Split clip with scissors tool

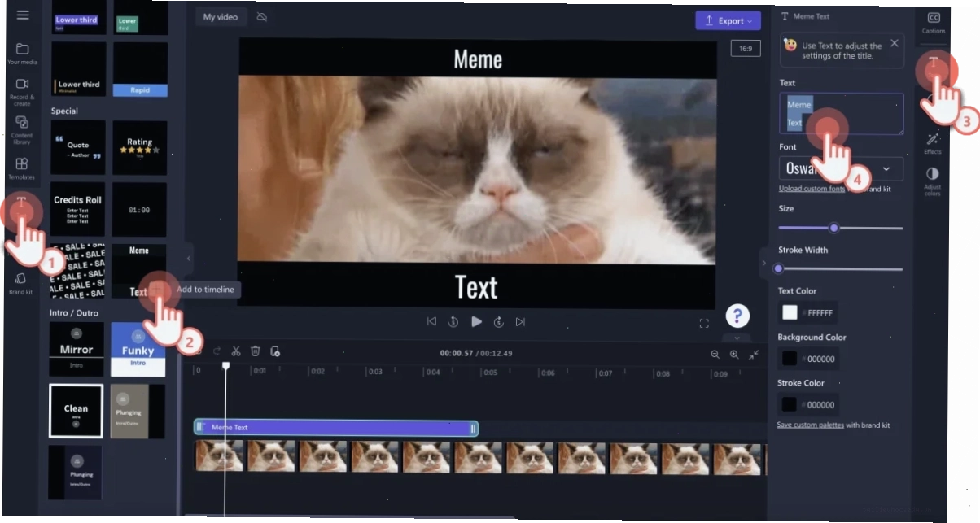pos(236,351)
